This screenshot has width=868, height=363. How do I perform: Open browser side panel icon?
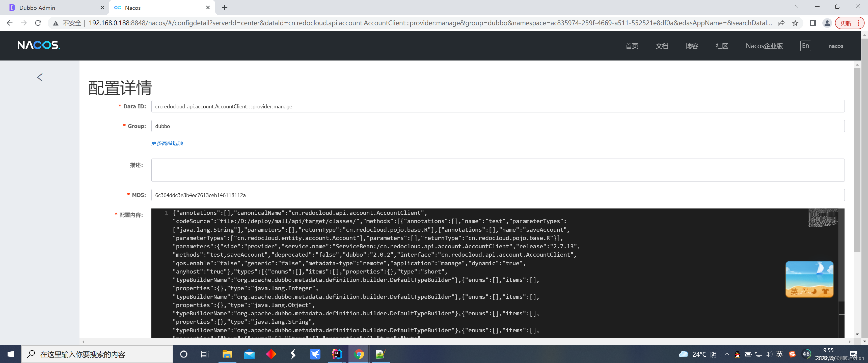point(812,23)
